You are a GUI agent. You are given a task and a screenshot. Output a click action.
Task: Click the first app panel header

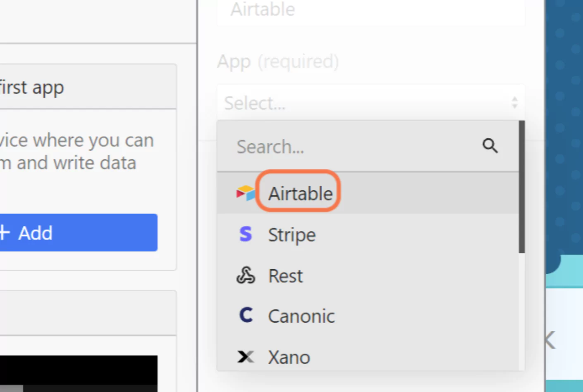coord(88,87)
